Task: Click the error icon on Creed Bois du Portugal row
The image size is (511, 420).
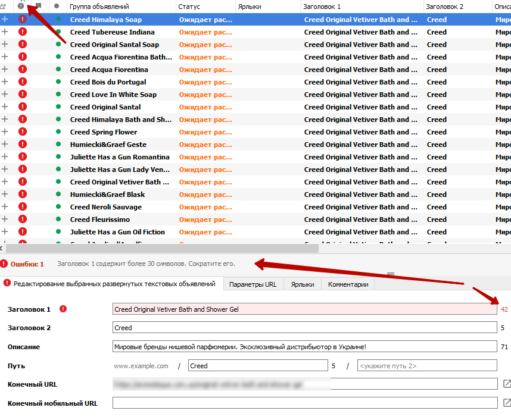Action: pyautogui.click(x=23, y=82)
